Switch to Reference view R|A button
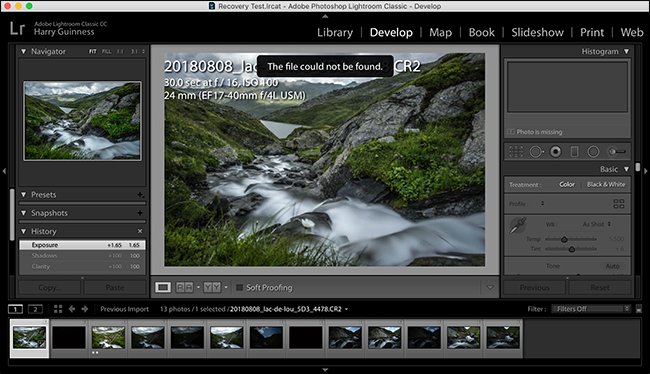Viewport: 650px width, 374px height. [x=184, y=287]
